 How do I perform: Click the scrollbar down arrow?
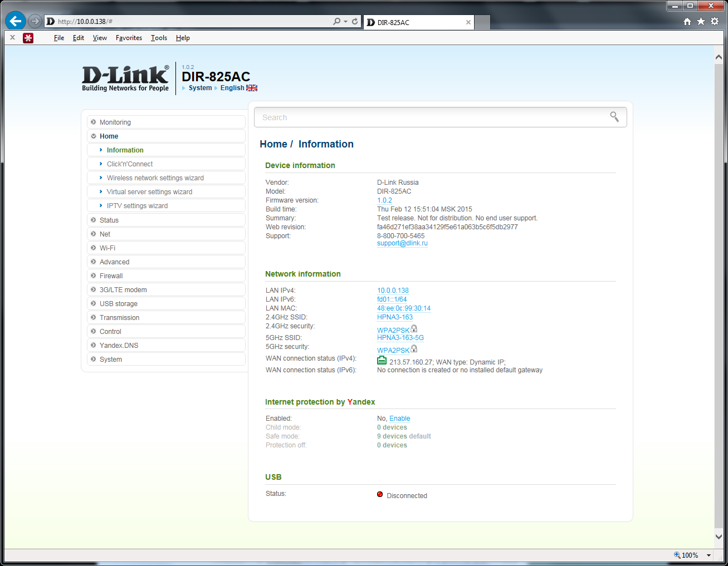pyautogui.click(x=719, y=537)
